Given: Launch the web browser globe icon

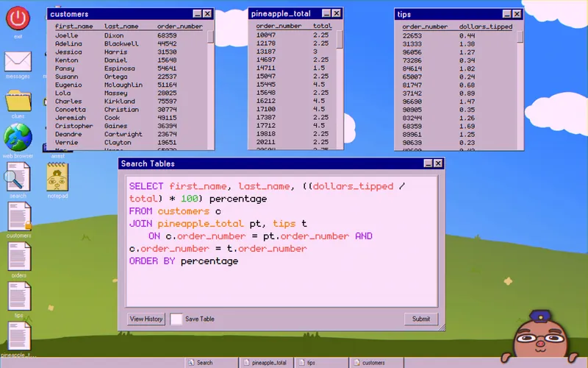Looking at the screenshot, I should pos(18,138).
